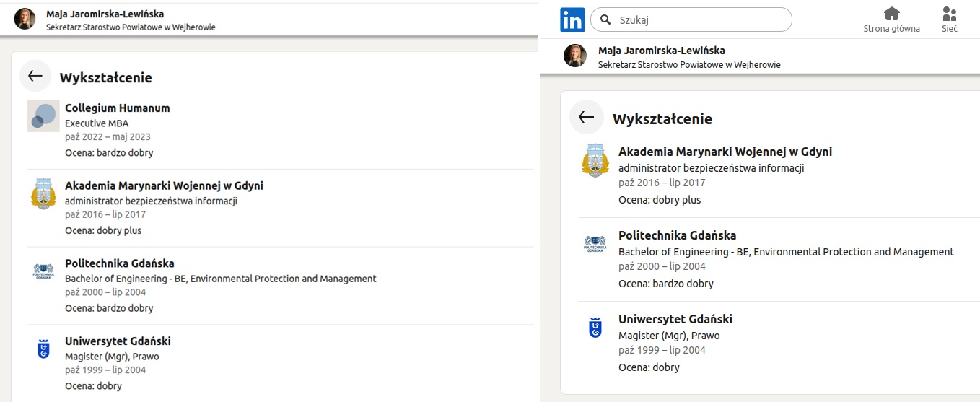Click the LinkedIn logo icon
This screenshot has width=980, height=402.
coord(572,19)
